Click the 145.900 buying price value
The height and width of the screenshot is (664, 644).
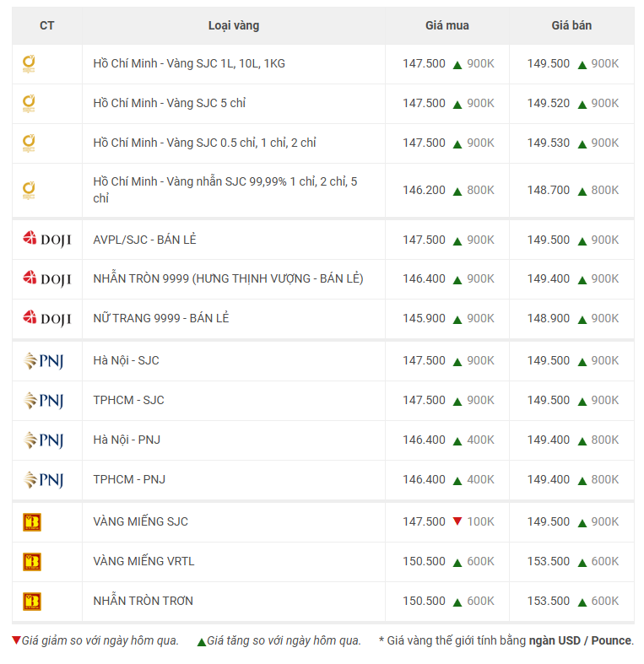(424, 318)
